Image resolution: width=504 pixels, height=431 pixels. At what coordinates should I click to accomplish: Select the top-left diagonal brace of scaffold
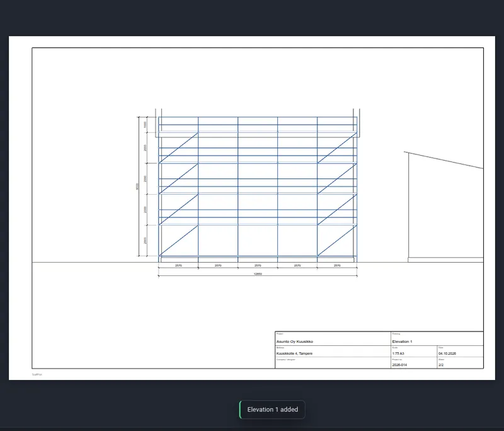(178, 147)
